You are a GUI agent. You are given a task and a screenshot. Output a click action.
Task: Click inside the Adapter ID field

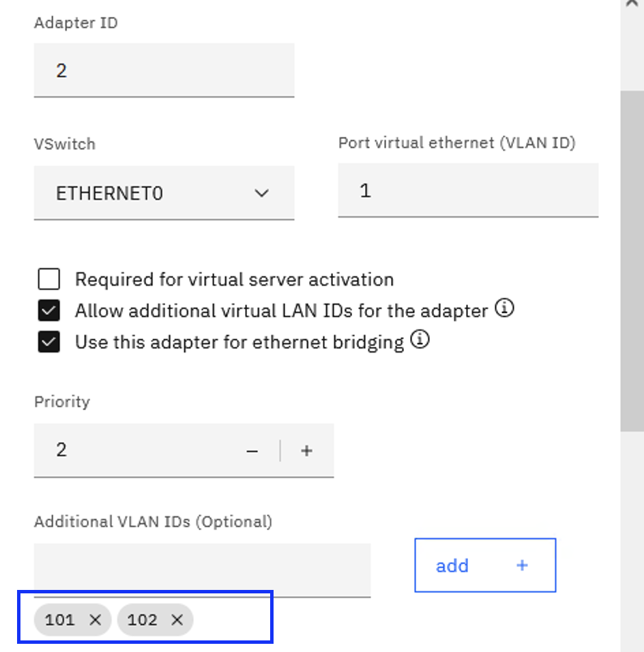click(x=164, y=70)
